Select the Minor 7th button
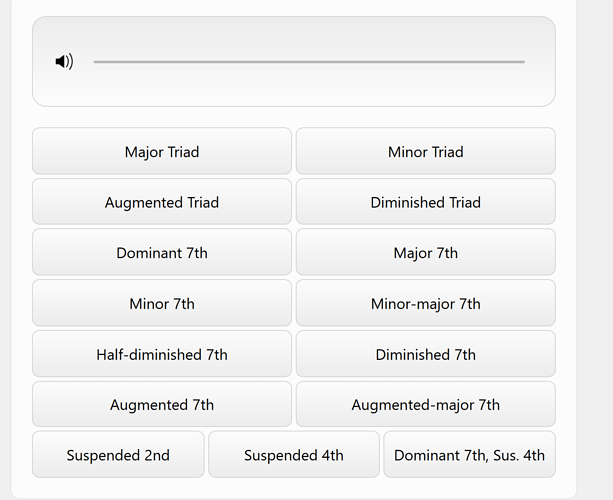This screenshot has height=500, width=613. 162,304
